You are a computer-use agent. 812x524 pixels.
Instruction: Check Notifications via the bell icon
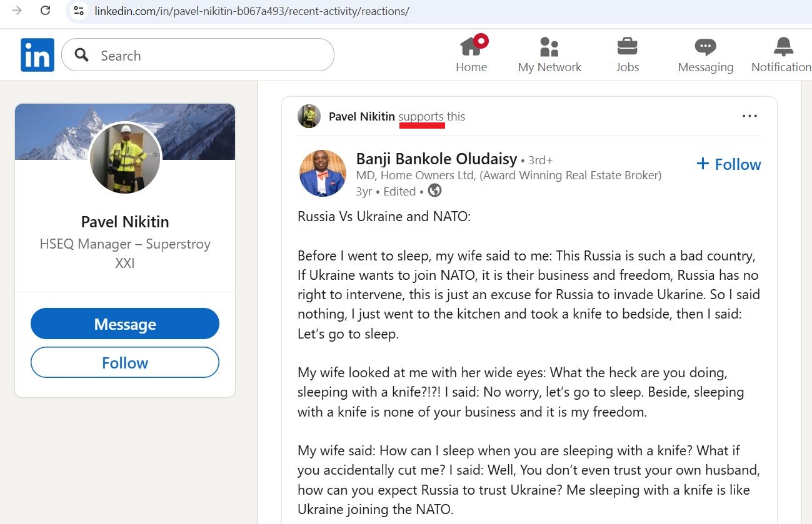[x=782, y=46]
